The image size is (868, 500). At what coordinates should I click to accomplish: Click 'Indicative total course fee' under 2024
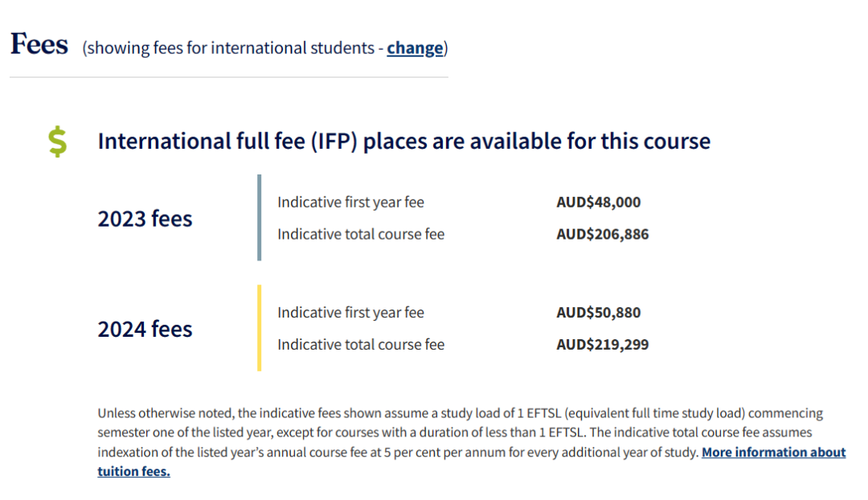click(x=361, y=344)
